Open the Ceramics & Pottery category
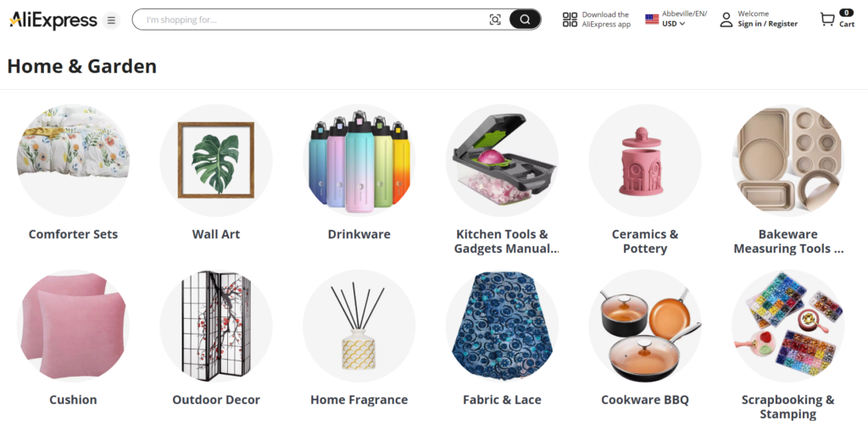Viewport: 868px width, 425px height. tap(645, 160)
